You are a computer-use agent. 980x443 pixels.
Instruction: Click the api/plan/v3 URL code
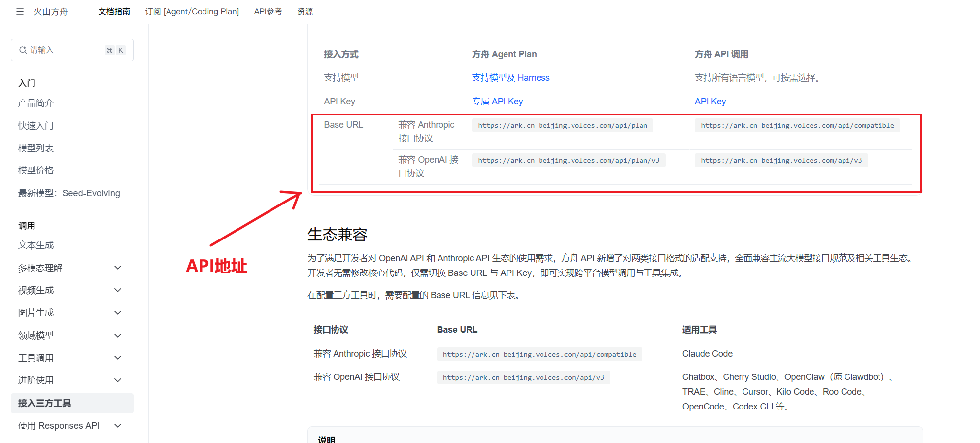pos(569,160)
